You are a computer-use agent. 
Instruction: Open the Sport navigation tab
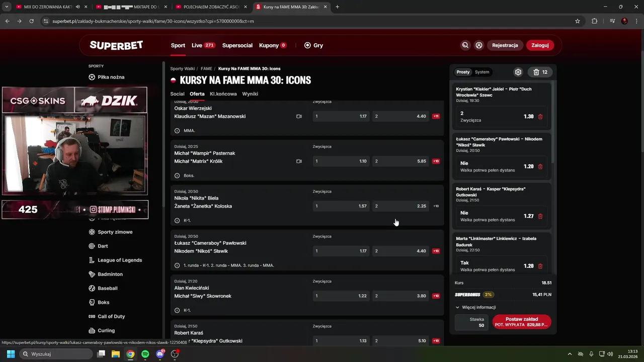[178, 45]
